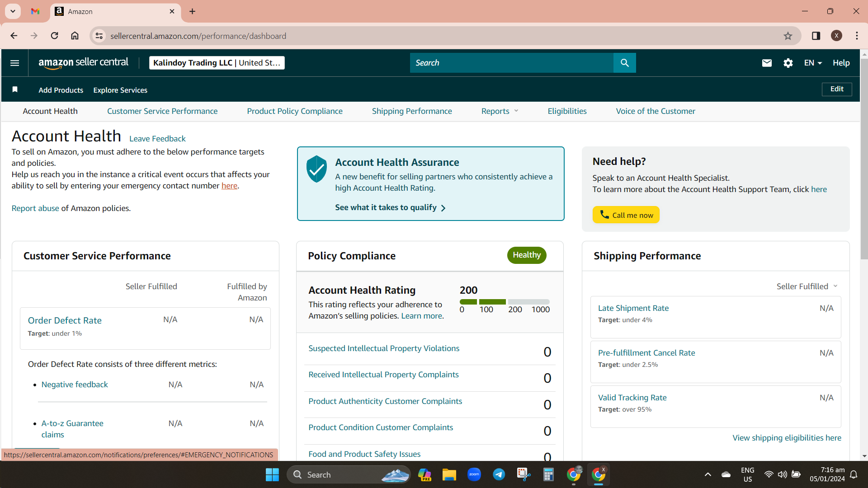Open the messages envelope icon
This screenshot has width=868, height=488.
(x=767, y=63)
